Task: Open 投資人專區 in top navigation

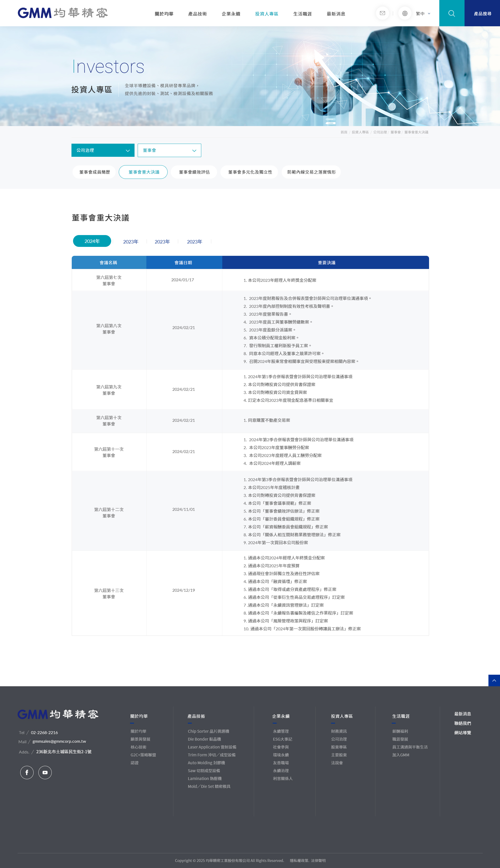Action: click(x=266, y=14)
